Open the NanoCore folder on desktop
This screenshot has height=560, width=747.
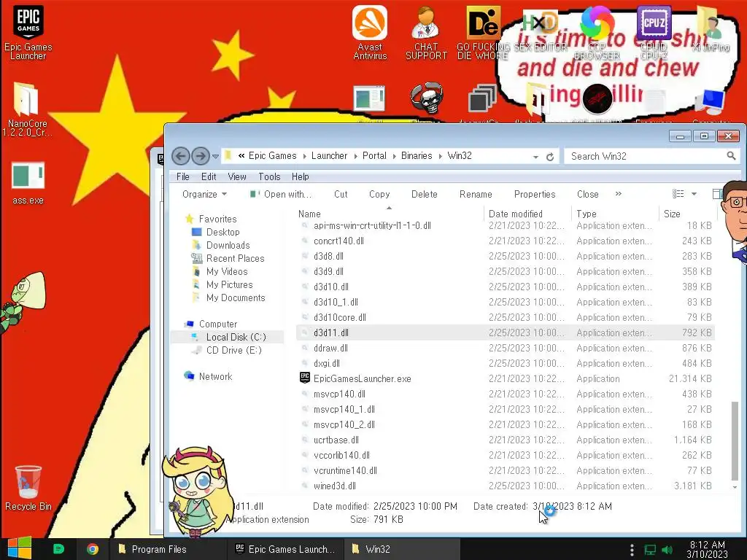pyautogui.click(x=27, y=109)
